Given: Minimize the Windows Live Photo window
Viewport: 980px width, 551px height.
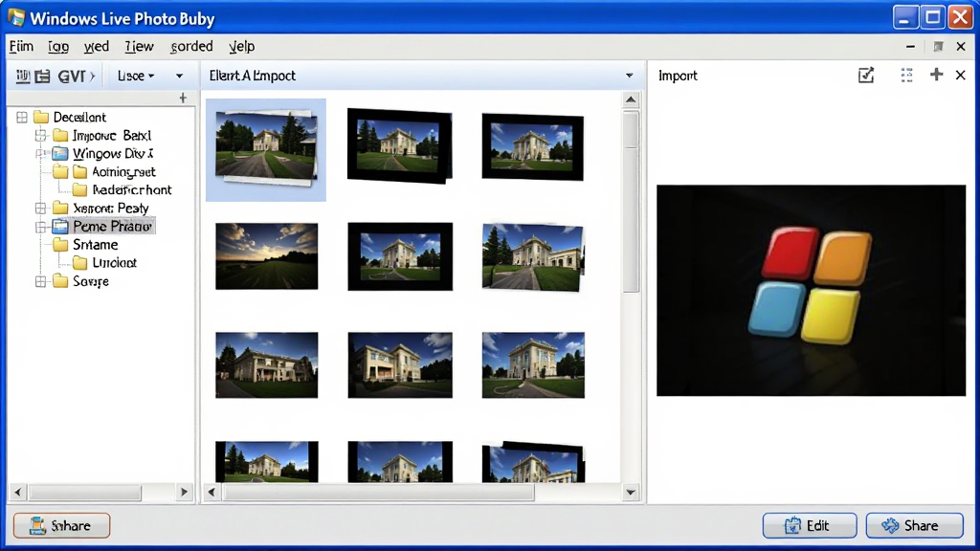Looking at the screenshot, I should click(x=903, y=17).
